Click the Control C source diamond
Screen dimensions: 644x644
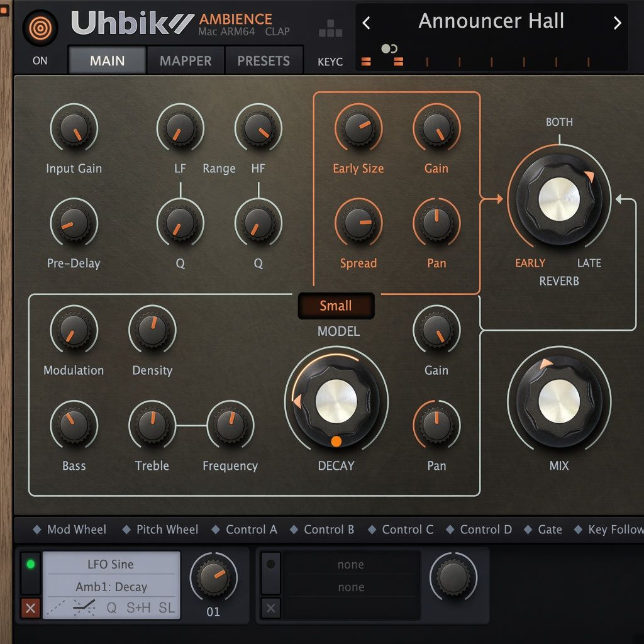[372, 530]
